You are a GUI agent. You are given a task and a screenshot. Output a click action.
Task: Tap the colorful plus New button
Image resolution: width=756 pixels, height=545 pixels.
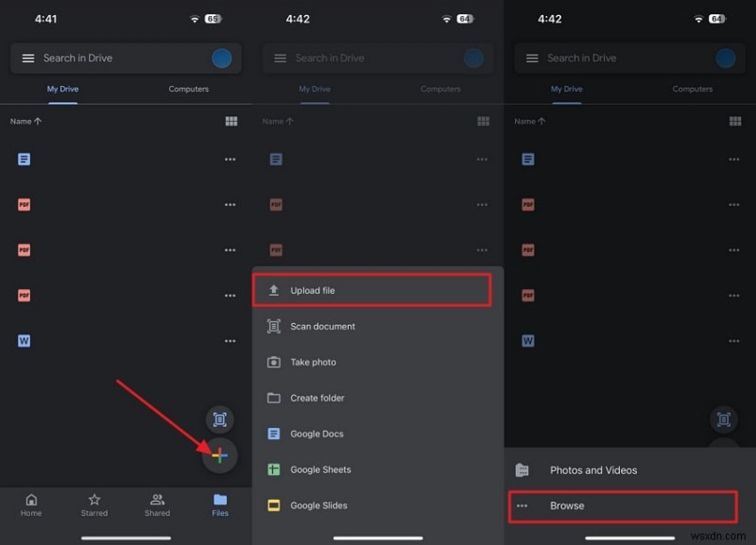pos(220,455)
